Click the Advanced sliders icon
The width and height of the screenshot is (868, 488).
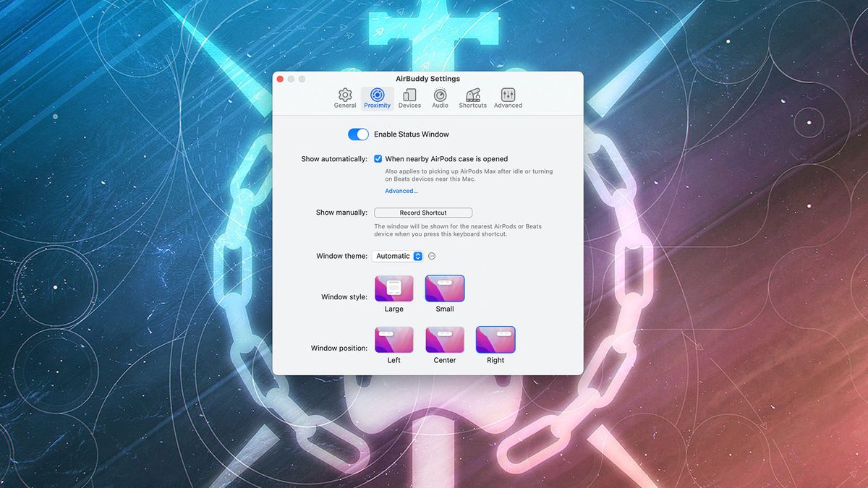pyautogui.click(x=508, y=96)
